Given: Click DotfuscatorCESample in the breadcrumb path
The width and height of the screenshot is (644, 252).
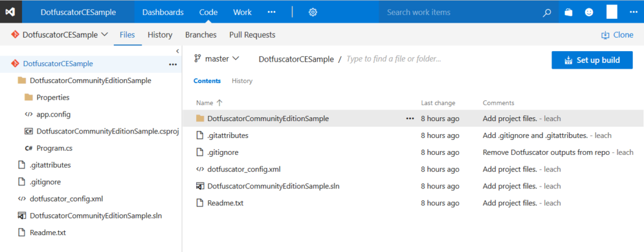Looking at the screenshot, I should click(296, 59).
